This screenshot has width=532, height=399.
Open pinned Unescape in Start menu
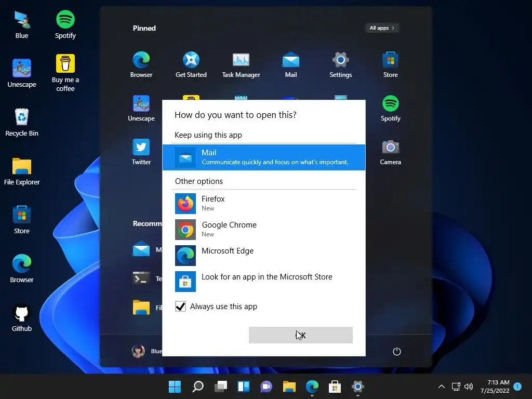pos(141,109)
